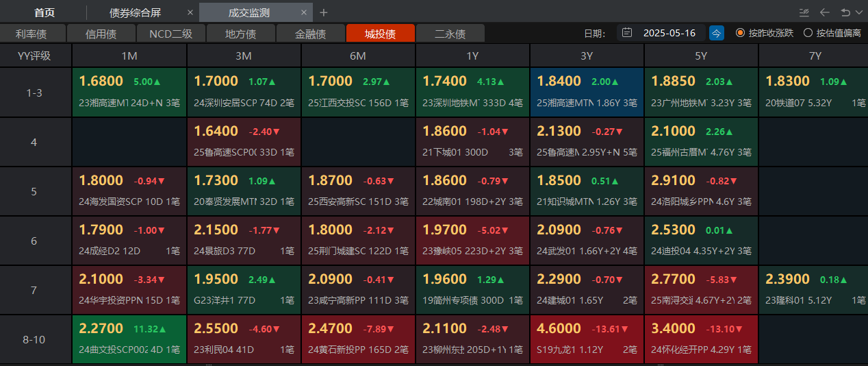868x366 pixels.
Task: Switch to 债券综合屏 tab
Action: pyautogui.click(x=136, y=13)
